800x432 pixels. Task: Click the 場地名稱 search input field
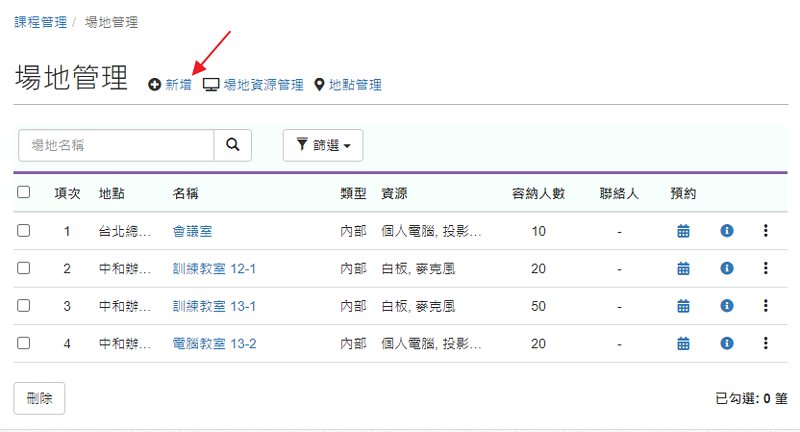click(x=116, y=145)
